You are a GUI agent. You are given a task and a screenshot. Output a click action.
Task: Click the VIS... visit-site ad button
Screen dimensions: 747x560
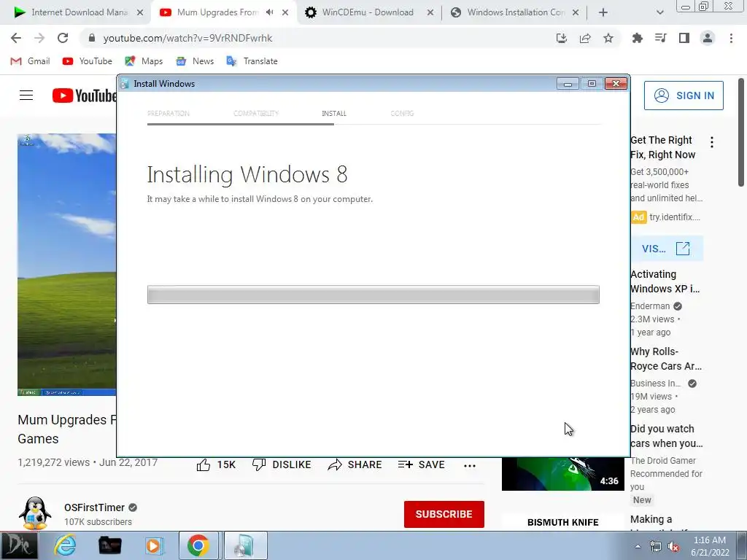click(x=667, y=249)
